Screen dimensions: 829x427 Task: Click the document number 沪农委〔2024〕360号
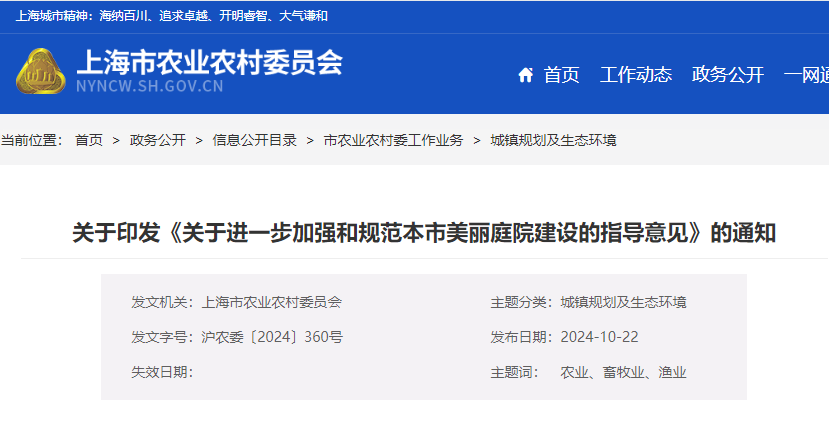[272, 337]
